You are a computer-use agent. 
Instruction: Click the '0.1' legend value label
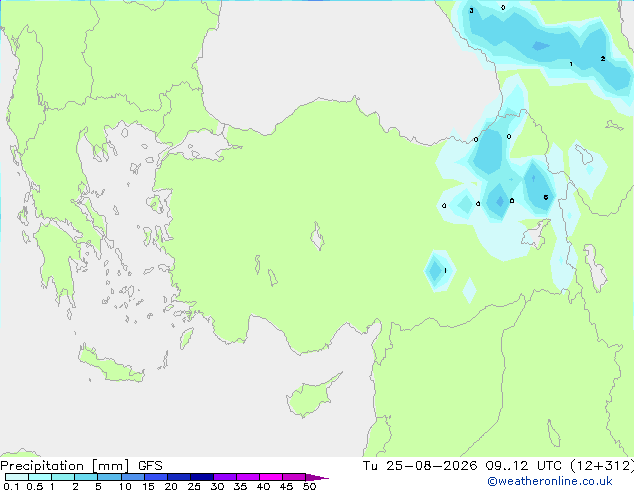pyautogui.click(x=11, y=486)
